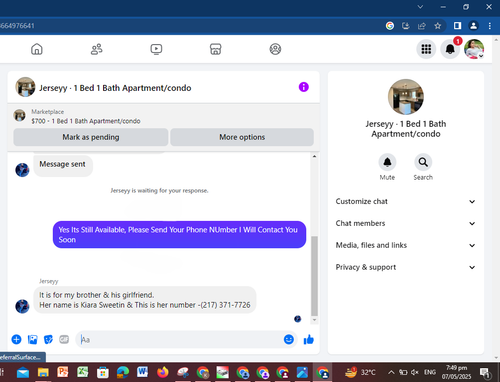
Task: Open the 32°C weather widget
Action: coord(360,372)
